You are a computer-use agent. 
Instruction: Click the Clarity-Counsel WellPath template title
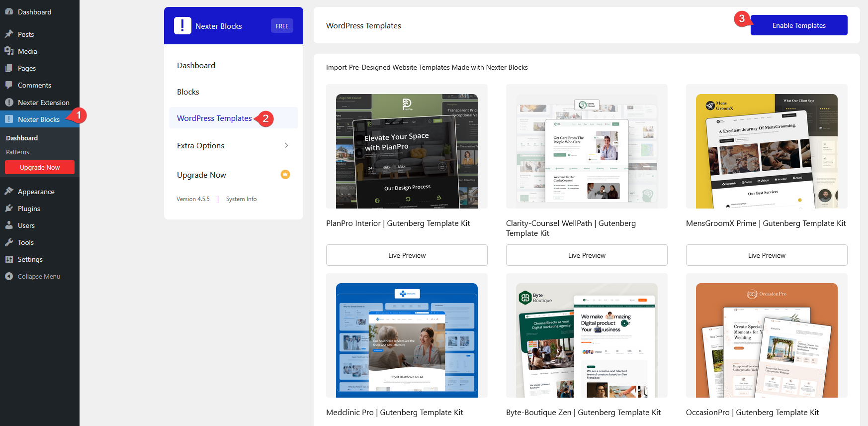click(571, 228)
